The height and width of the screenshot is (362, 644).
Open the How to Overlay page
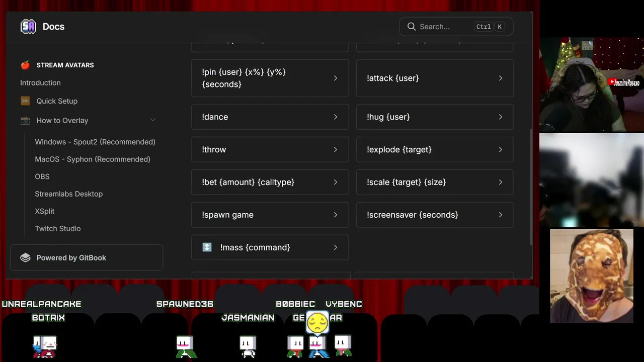point(62,121)
